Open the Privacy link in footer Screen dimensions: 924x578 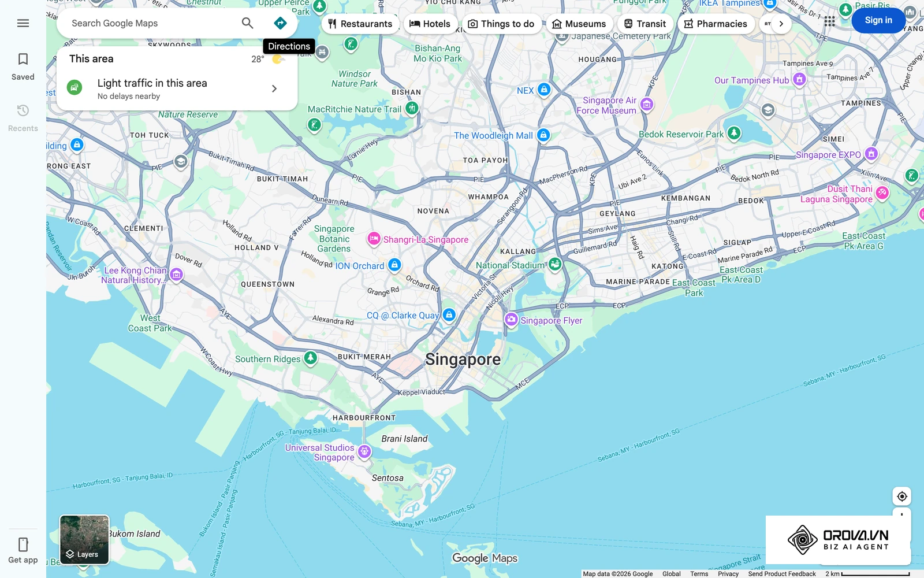(728, 574)
